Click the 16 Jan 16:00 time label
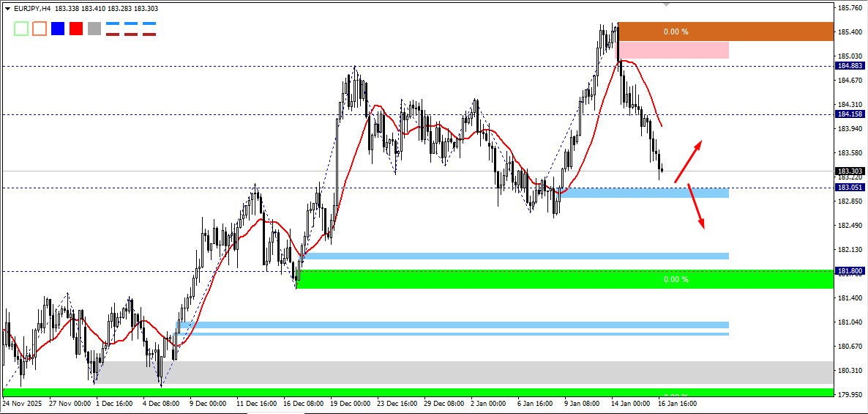868x414 pixels. pyautogui.click(x=677, y=404)
